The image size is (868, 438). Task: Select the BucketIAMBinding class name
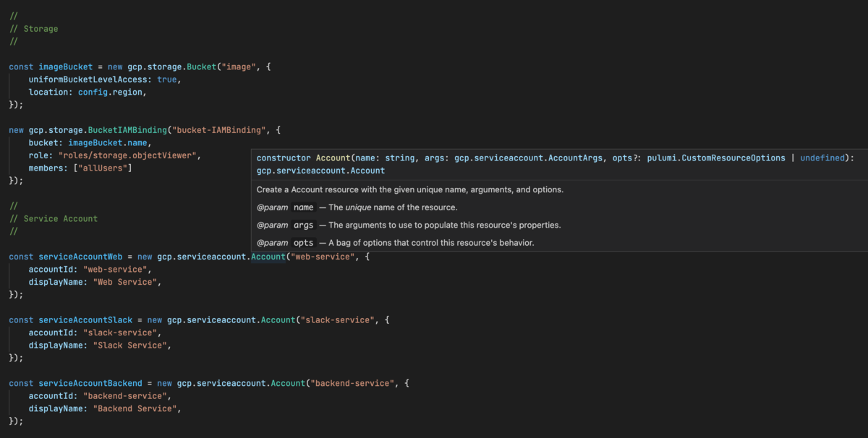tap(127, 130)
